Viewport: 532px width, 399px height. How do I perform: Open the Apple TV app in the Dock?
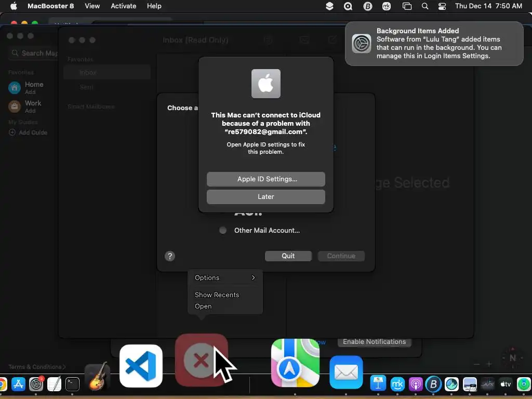click(506, 384)
